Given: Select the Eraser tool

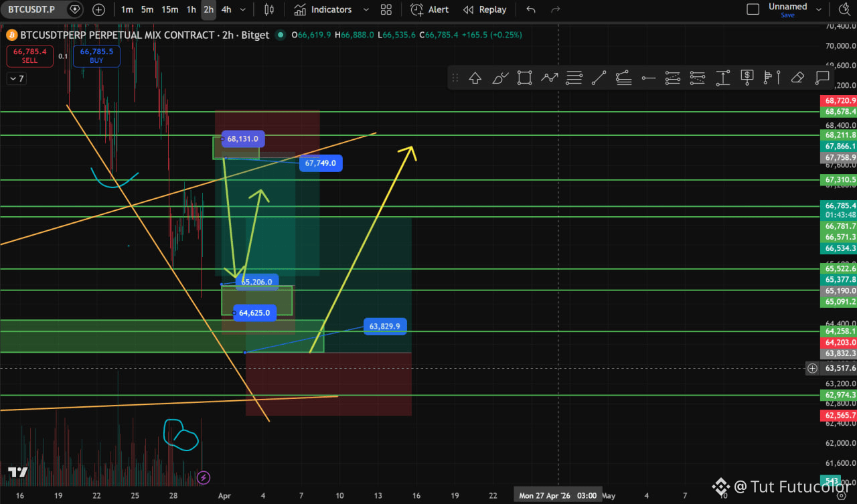Looking at the screenshot, I should click(x=797, y=78).
